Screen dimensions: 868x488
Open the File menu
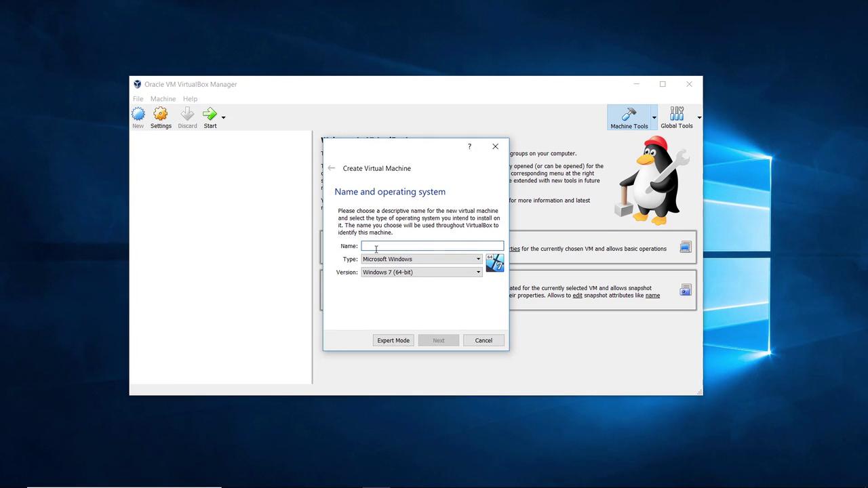(138, 99)
